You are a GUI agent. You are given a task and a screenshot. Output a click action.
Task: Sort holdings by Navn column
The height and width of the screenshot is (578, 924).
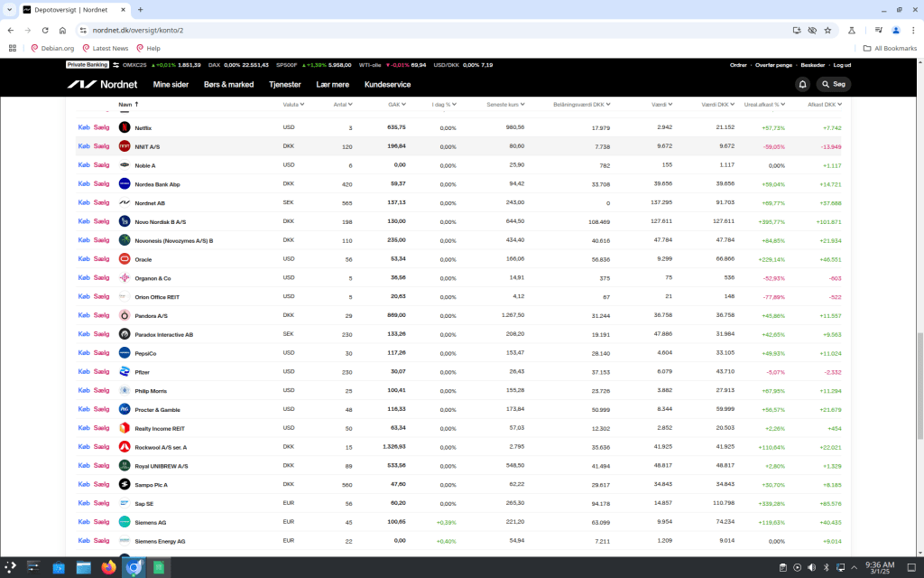click(x=127, y=105)
